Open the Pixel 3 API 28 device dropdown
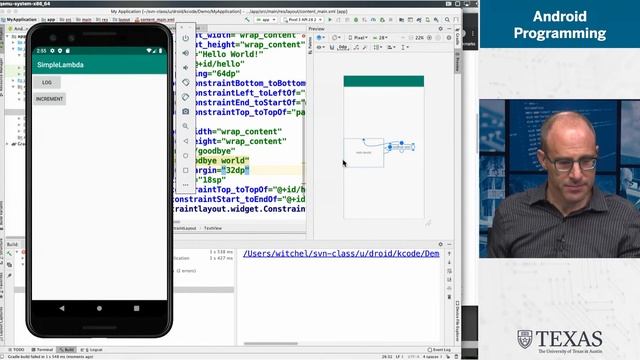The height and width of the screenshot is (360, 640). coord(302,20)
